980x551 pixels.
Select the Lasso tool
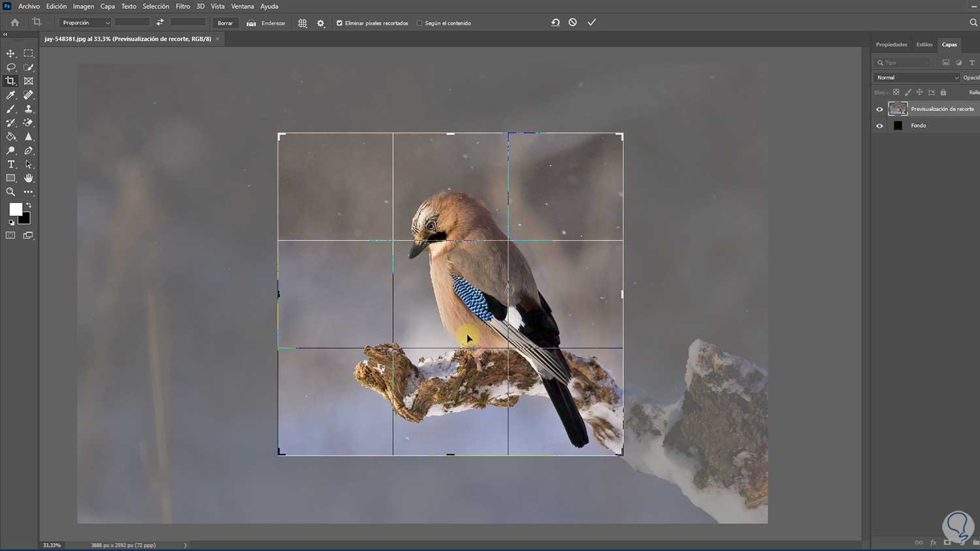(10, 67)
